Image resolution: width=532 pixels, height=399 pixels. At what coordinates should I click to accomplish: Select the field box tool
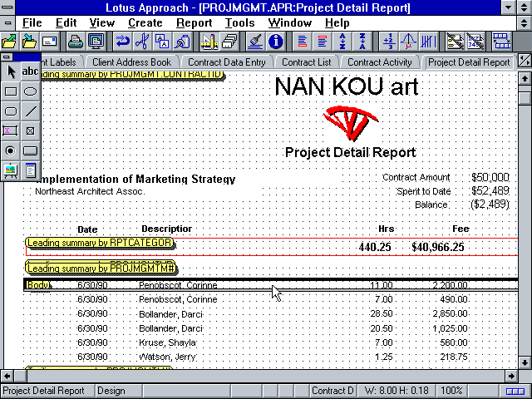(x=11, y=131)
